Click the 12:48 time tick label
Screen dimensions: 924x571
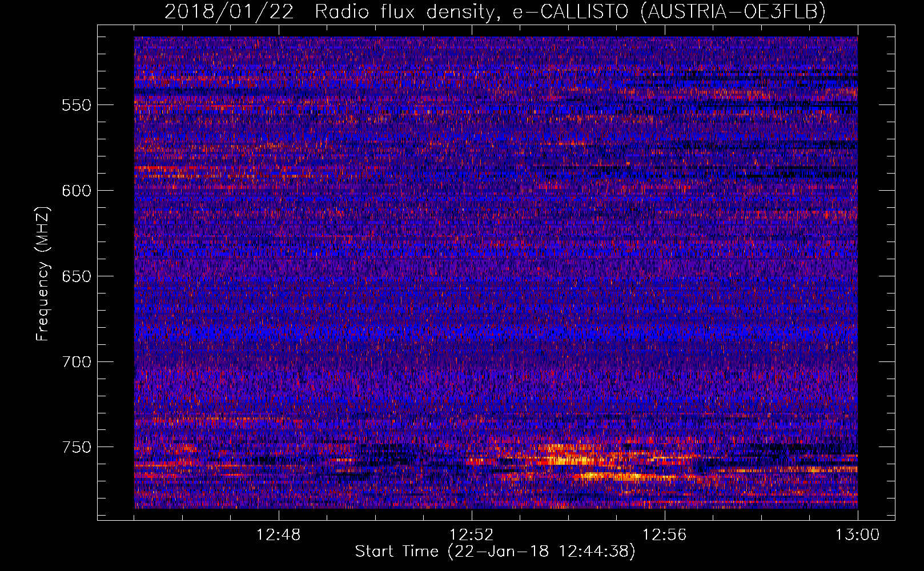point(279,535)
